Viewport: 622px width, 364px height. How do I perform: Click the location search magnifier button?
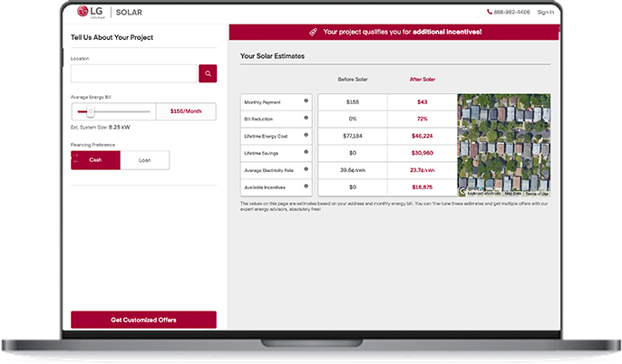click(208, 73)
